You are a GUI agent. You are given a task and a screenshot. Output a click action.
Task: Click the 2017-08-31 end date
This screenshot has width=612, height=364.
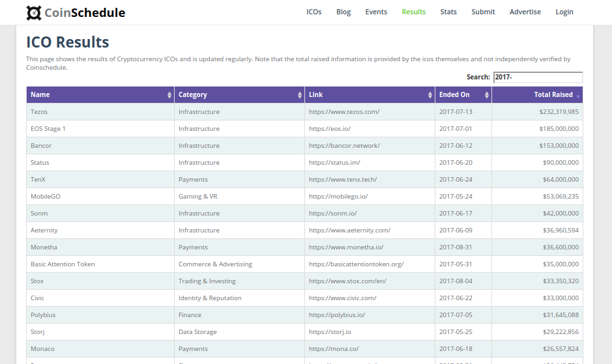456,247
